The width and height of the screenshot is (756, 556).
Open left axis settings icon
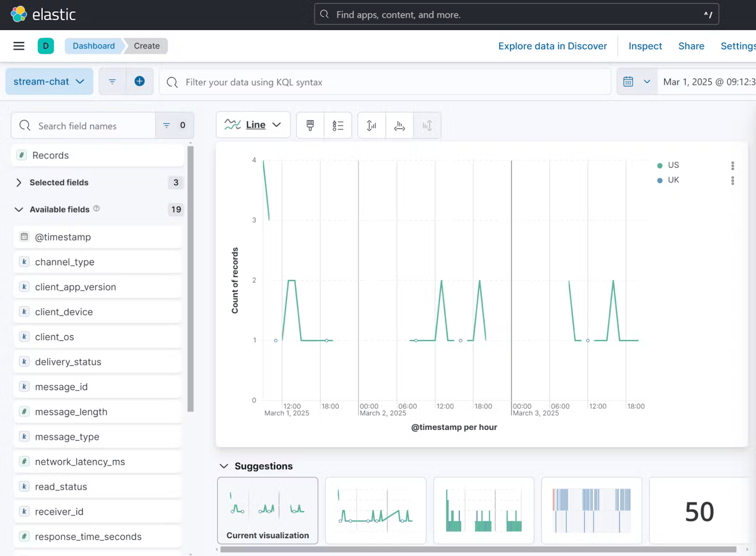pyautogui.click(x=372, y=125)
